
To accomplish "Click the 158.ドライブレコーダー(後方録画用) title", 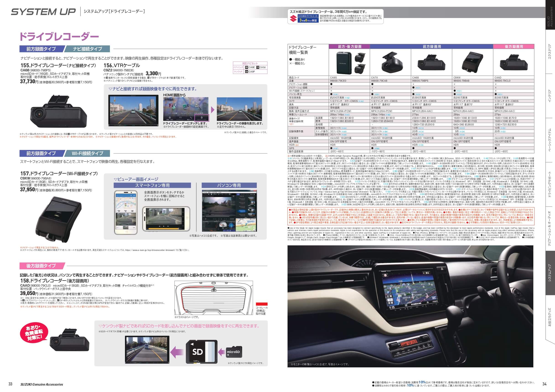I will (x=55, y=281).
